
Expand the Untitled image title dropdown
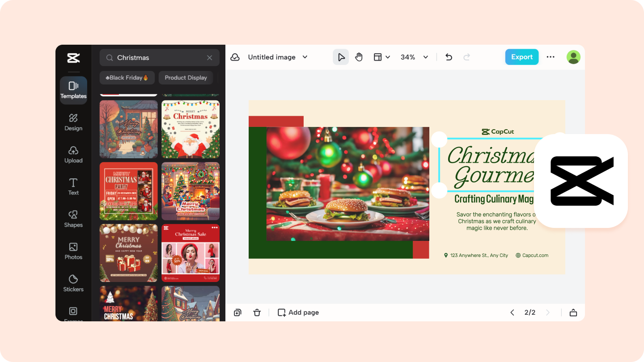pos(305,57)
